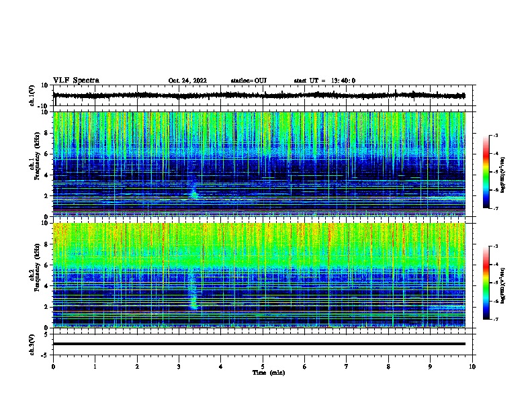Viewport: 532px width, 411px height.
Task: Click the time axis tick label "7"
Action: coord(347,367)
